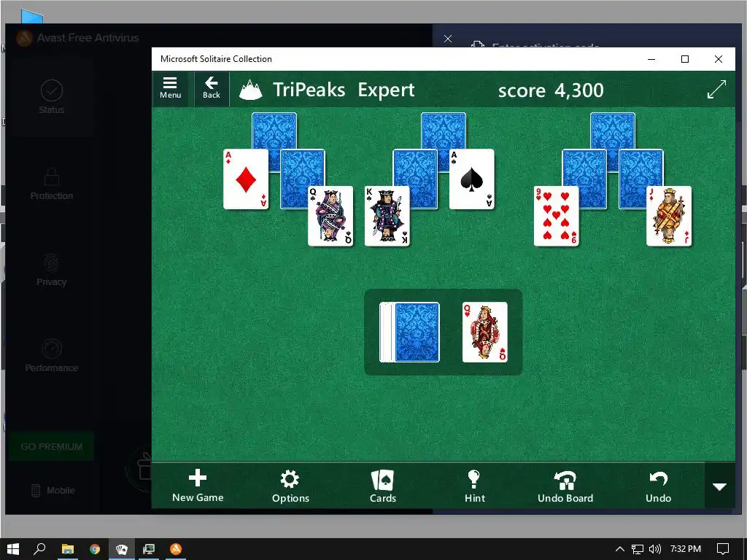
Task: Collapse the bottom toolbar with down arrow
Action: tap(719, 486)
